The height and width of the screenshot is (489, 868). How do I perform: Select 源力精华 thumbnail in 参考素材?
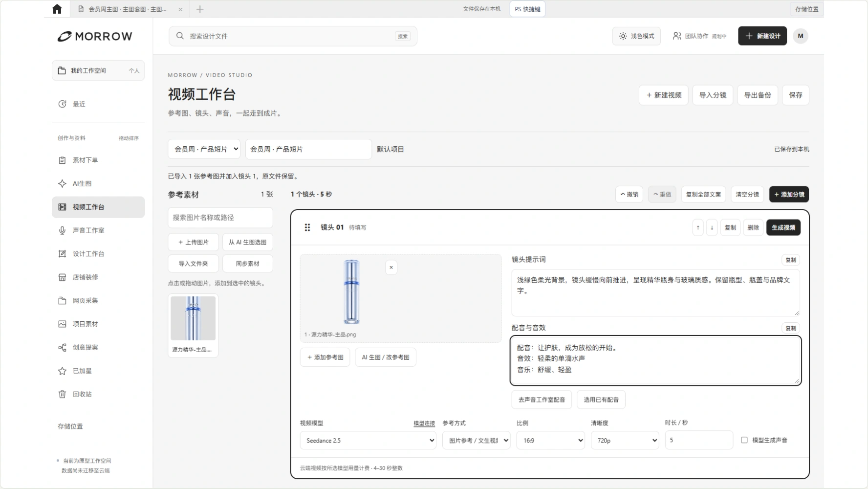tap(193, 325)
